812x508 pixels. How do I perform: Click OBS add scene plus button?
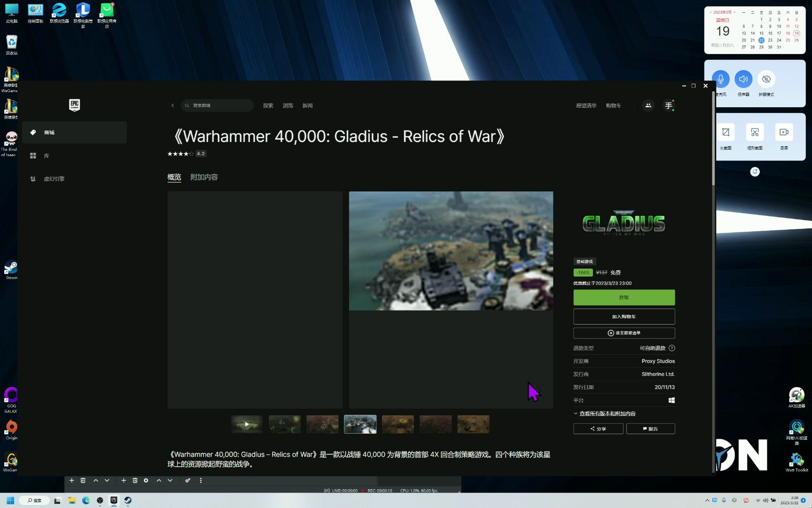71,480
